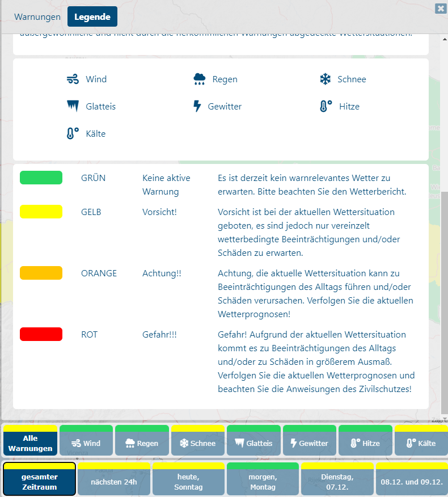
Task: Click the green GRÜN color swatch
Action: click(x=41, y=178)
